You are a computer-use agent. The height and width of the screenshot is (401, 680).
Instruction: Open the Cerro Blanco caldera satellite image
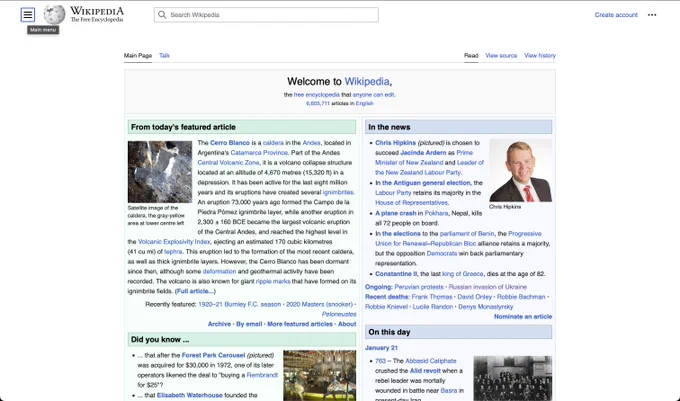(x=160, y=172)
